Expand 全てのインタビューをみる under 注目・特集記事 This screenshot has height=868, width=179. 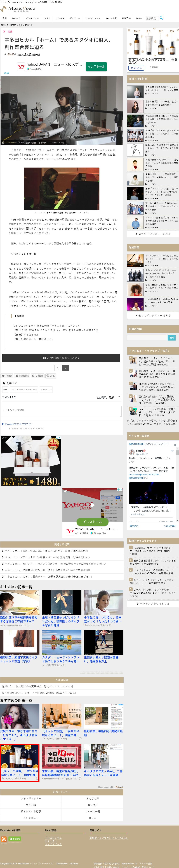(x=153, y=234)
